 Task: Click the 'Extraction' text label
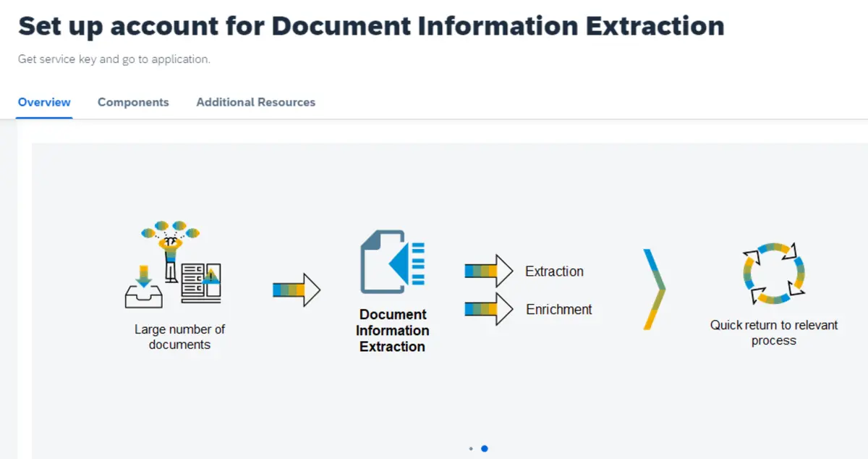click(554, 271)
